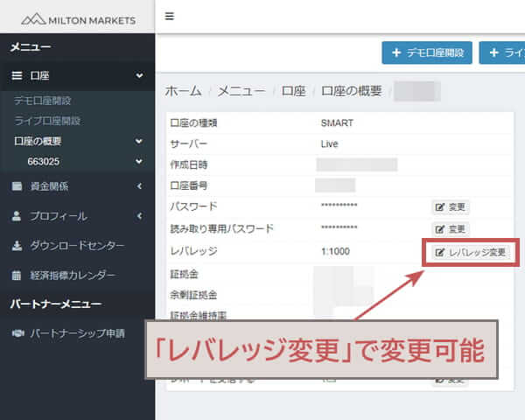This screenshot has height=420, width=525.
Task: Open the 資金関係 menu item
Action: tap(77, 185)
